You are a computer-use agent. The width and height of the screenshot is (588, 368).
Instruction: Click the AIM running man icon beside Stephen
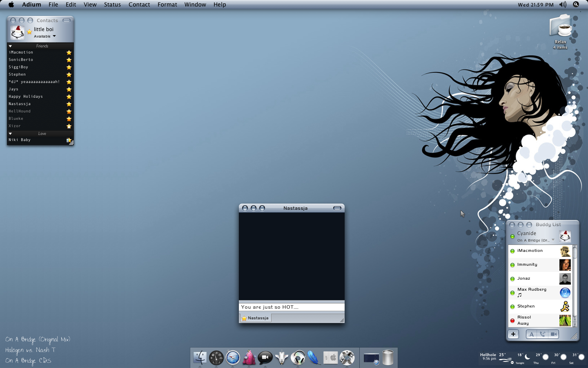tap(565, 307)
